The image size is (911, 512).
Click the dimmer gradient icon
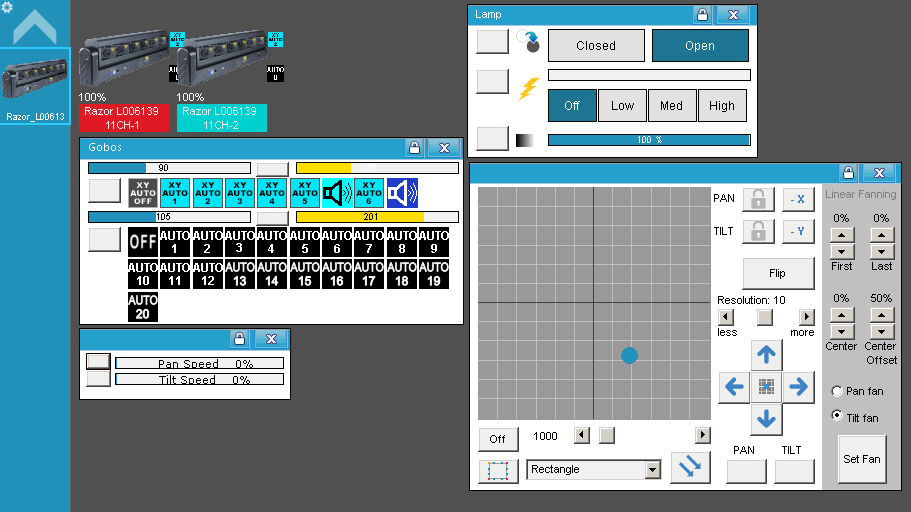pos(524,140)
